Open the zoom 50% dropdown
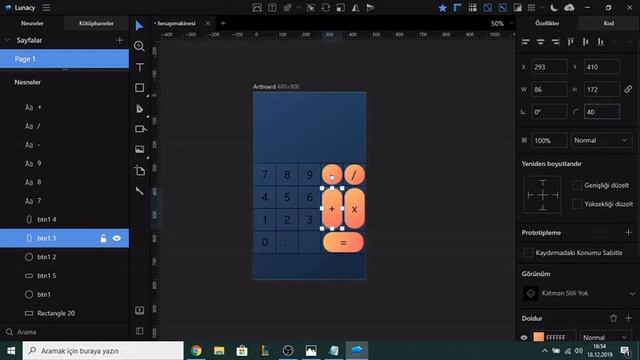Screen dimensions: 640x360 point(501,24)
